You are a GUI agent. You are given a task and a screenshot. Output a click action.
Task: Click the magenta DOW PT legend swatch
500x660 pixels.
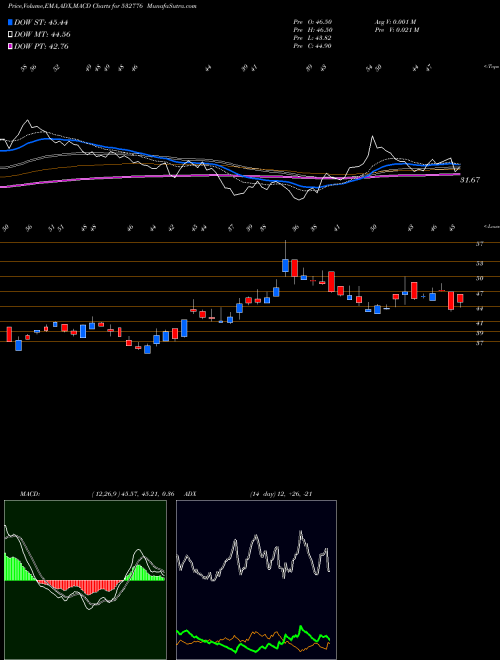(x=10, y=46)
